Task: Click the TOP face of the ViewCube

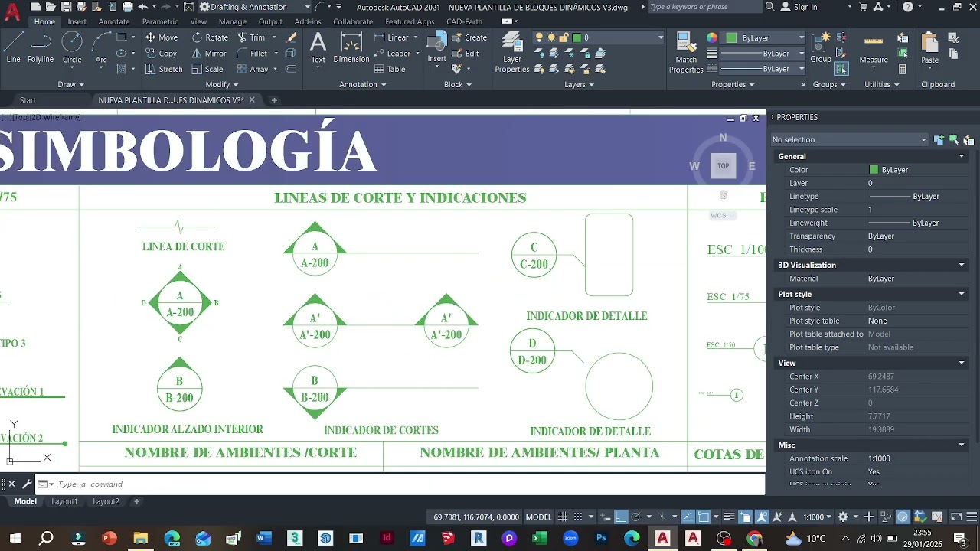Action: pyautogui.click(x=723, y=166)
